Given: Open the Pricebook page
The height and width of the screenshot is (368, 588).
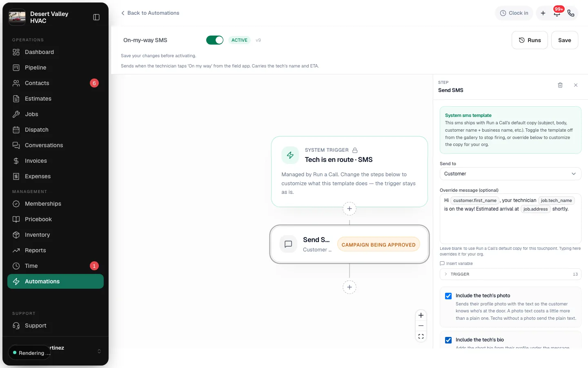Looking at the screenshot, I should 56,219.
